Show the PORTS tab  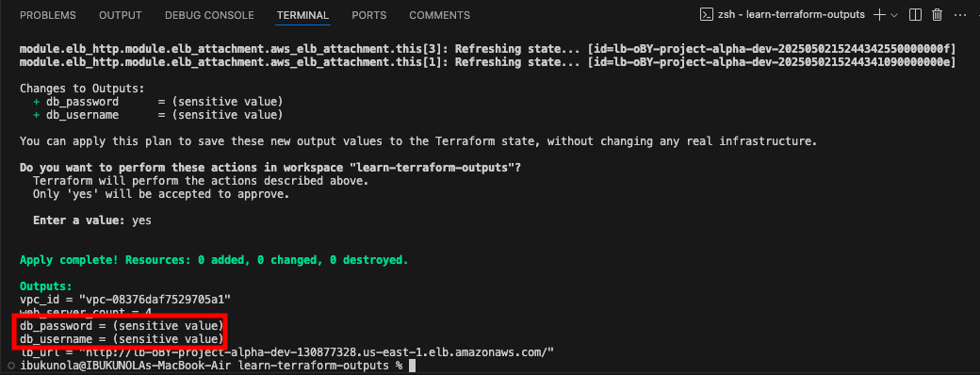tap(368, 15)
